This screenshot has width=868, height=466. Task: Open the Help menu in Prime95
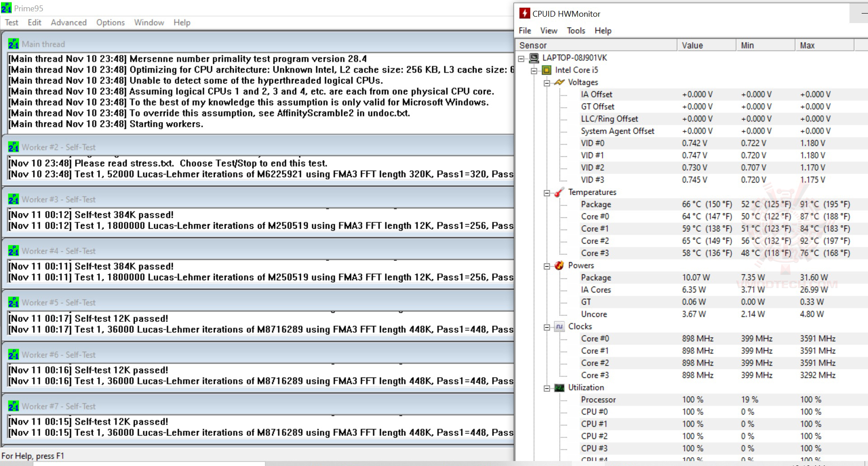182,23
